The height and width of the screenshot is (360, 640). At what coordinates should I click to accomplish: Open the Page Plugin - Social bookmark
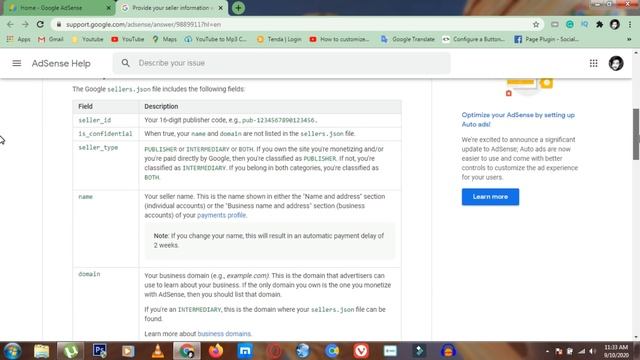547,39
